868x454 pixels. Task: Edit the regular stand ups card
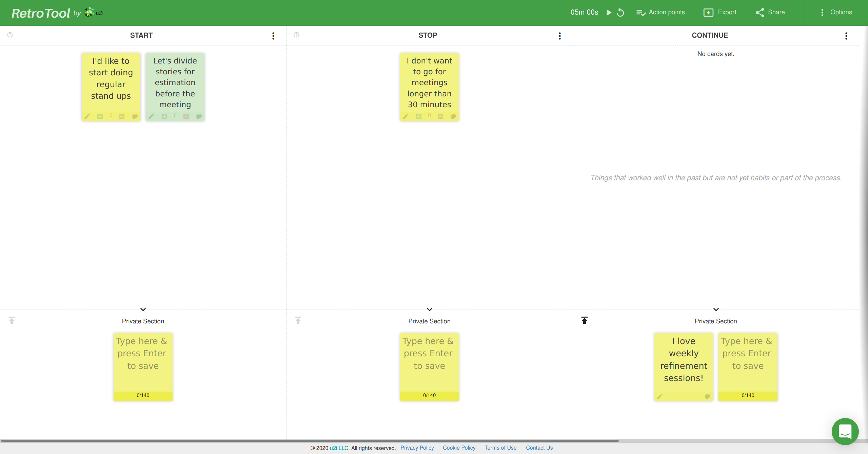87,117
